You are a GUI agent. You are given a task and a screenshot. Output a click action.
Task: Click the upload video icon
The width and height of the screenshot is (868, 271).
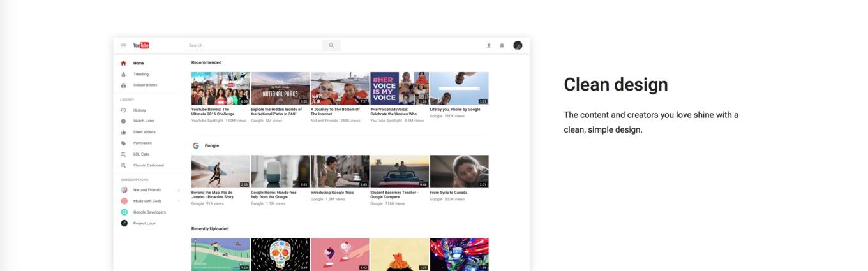click(x=489, y=45)
